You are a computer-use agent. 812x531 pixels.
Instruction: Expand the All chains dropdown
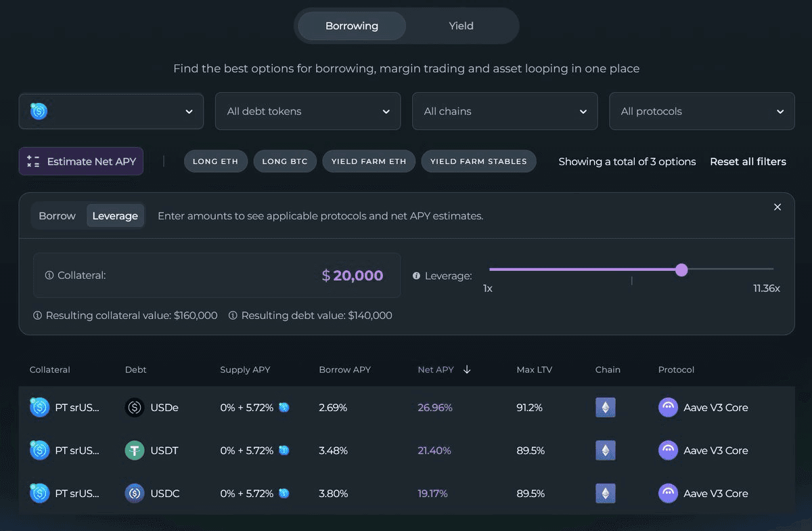[505, 111]
